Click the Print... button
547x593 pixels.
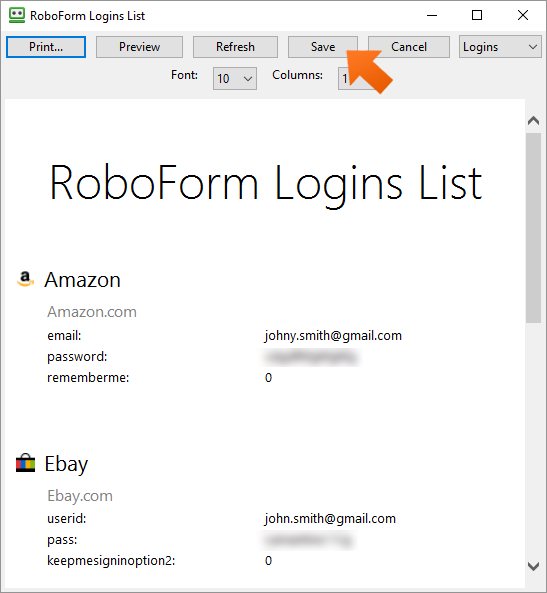pos(46,47)
